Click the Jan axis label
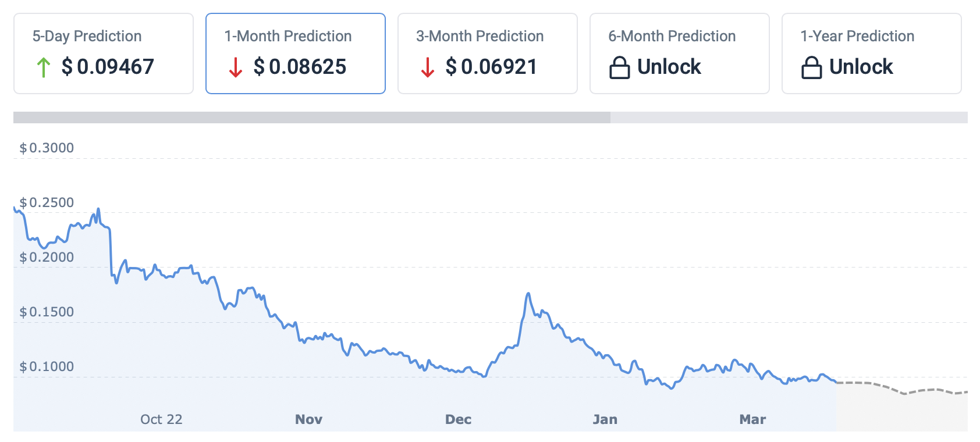 (605, 419)
